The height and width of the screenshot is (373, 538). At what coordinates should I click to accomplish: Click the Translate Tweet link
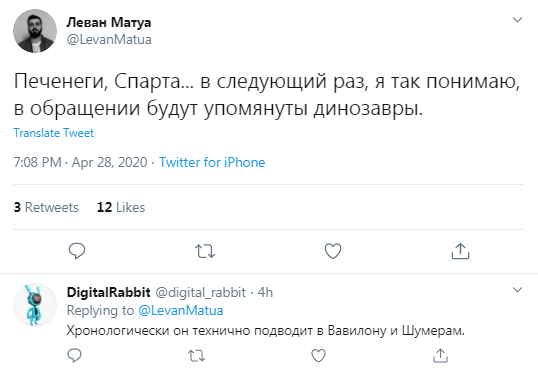tap(54, 133)
